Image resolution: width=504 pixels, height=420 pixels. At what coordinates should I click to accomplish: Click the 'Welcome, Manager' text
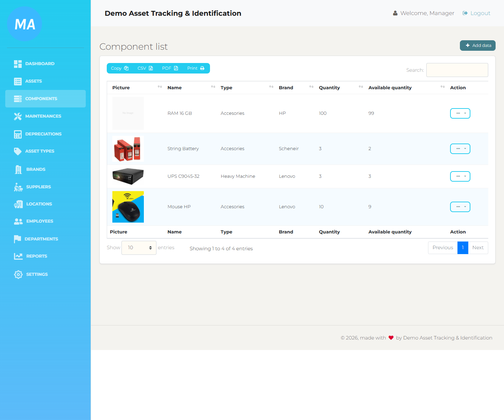pyautogui.click(x=427, y=13)
